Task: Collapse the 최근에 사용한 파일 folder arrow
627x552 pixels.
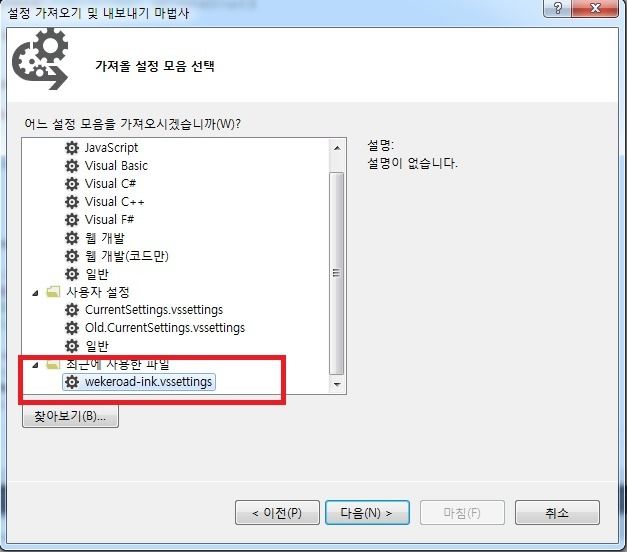Action: pyautogui.click(x=36, y=365)
